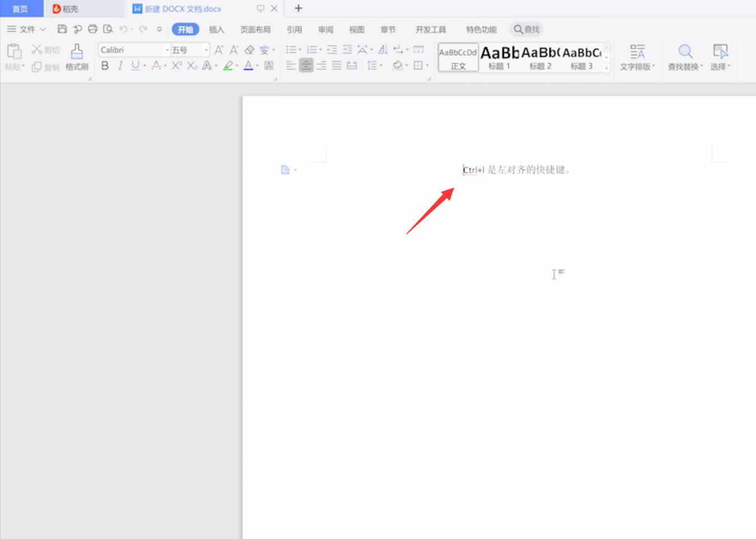Open the View (视图) tab
756x539 pixels.
tap(357, 30)
